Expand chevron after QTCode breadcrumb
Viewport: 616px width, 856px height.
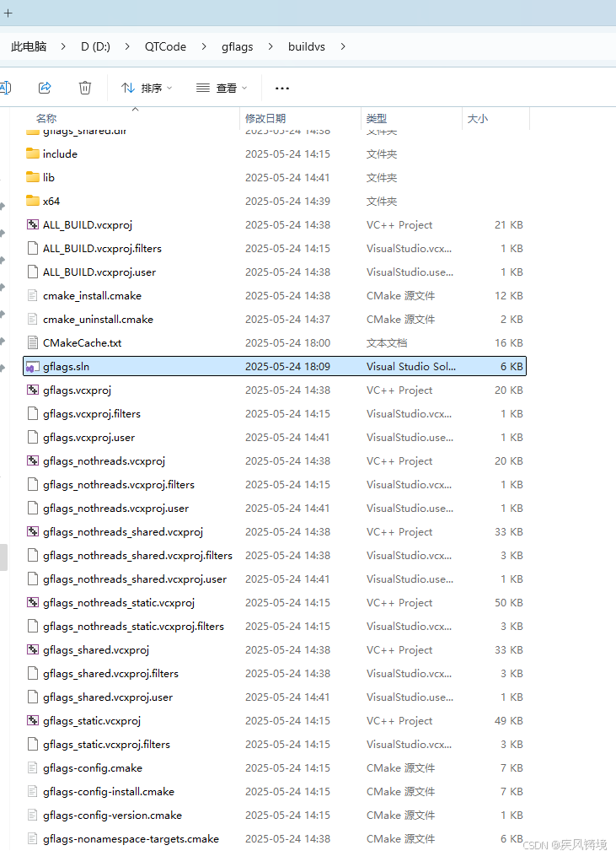click(204, 46)
